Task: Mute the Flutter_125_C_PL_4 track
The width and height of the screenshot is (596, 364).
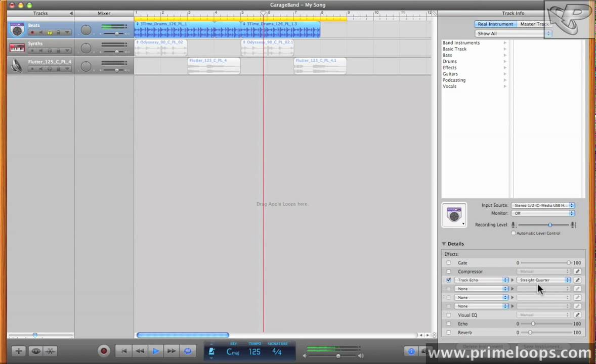Action: tap(41, 69)
